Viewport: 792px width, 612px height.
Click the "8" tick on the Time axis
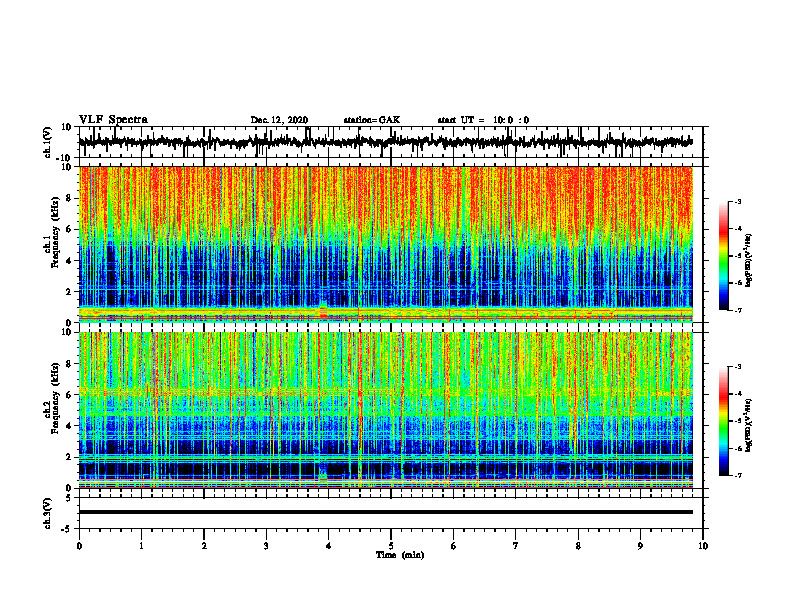[578, 546]
